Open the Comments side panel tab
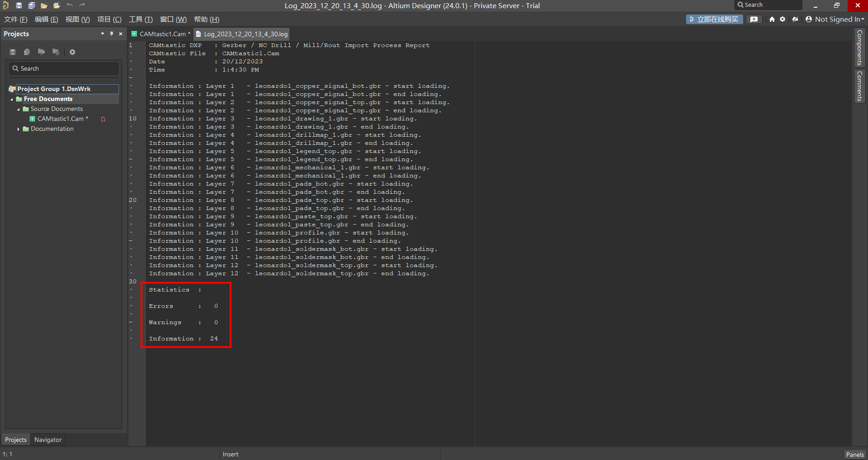The height and width of the screenshot is (460, 868). (859, 86)
